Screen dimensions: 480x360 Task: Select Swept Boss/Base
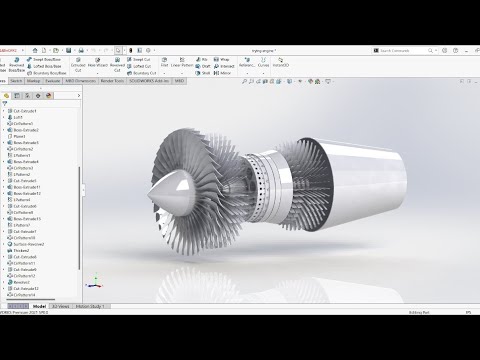[44, 59]
